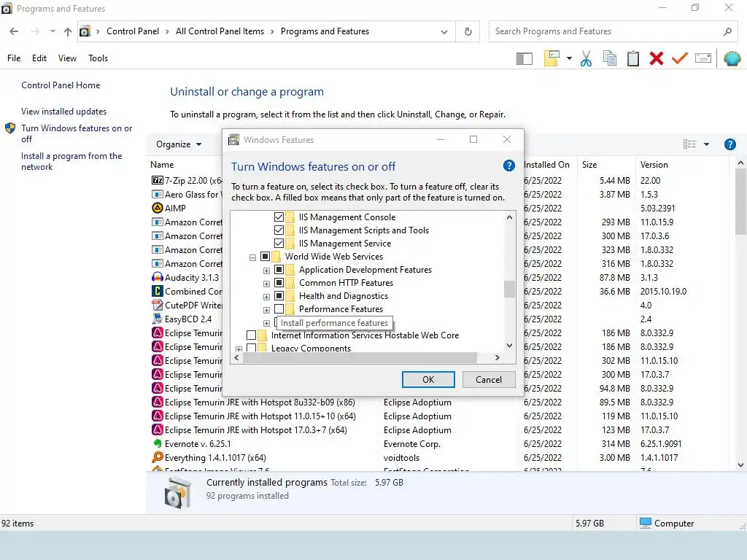Click the Up one level arrow
747x560 pixels.
68,31
